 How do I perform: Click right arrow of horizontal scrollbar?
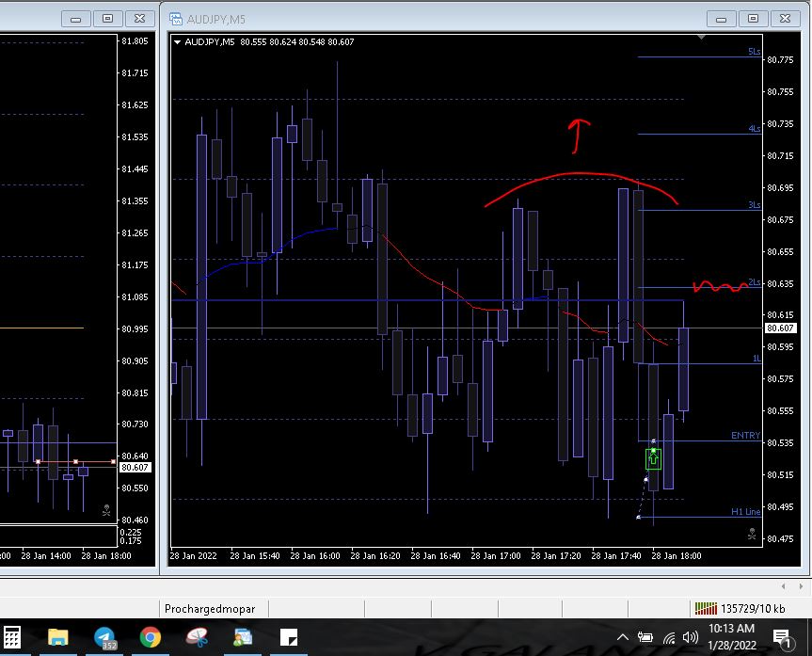801,585
